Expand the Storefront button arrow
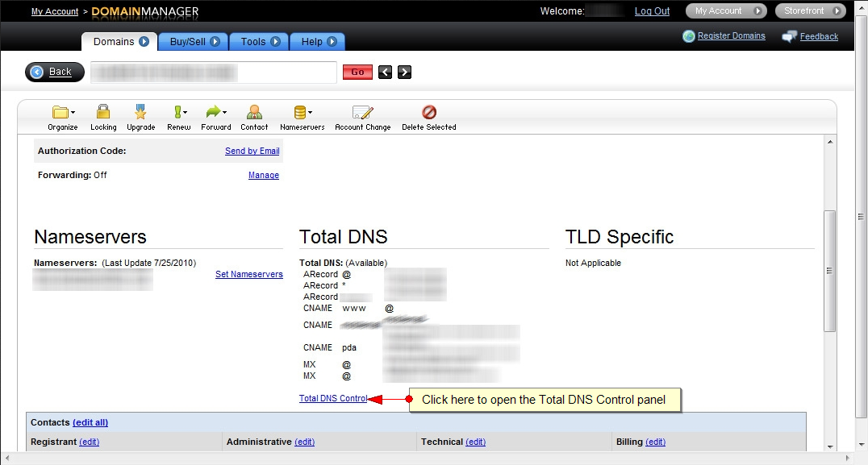Image resolution: width=868 pixels, height=465 pixels. click(x=837, y=11)
